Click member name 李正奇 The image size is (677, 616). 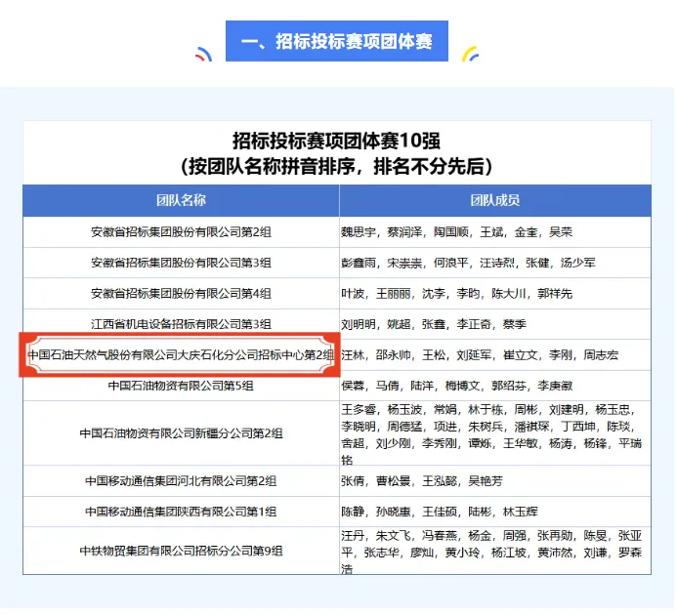pos(474,324)
